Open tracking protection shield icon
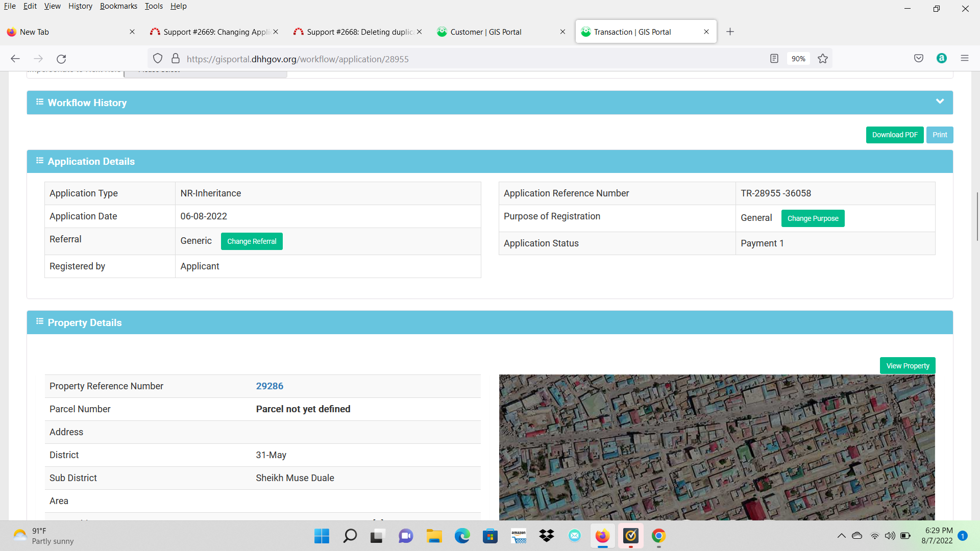 tap(158, 59)
